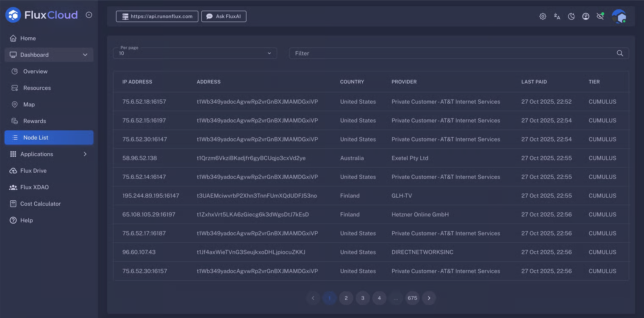Toggle the sidebar pin circle next to FluxCloud
644x318 pixels.
(89, 15)
